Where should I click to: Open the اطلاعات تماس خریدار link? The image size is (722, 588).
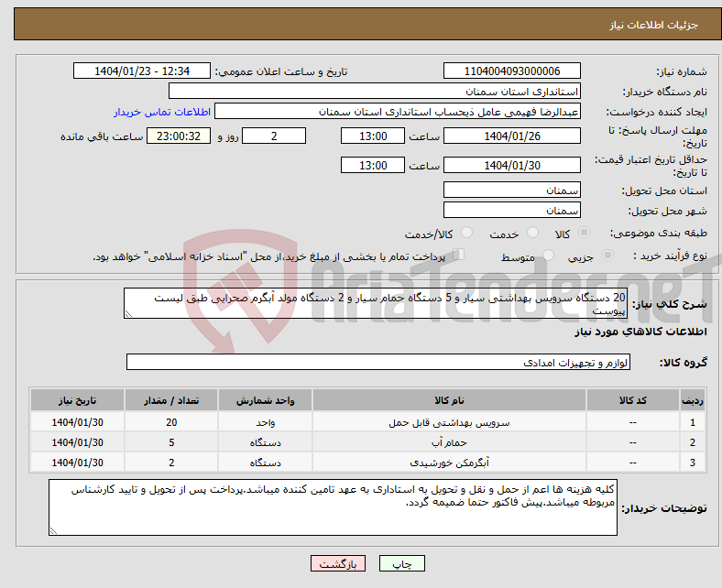tap(162, 112)
